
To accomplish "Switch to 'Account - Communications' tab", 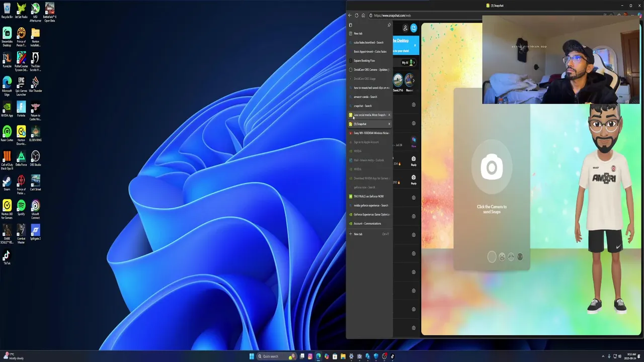I will 370,223.
